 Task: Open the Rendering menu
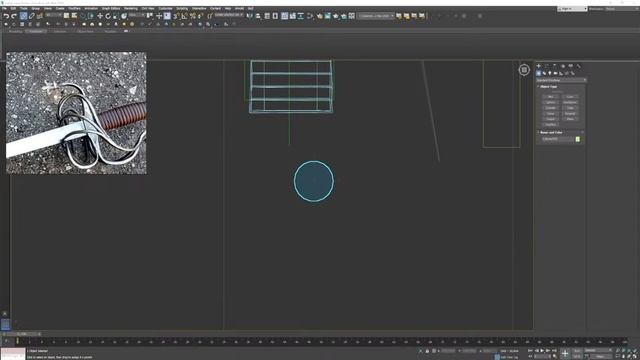coord(131,8)
